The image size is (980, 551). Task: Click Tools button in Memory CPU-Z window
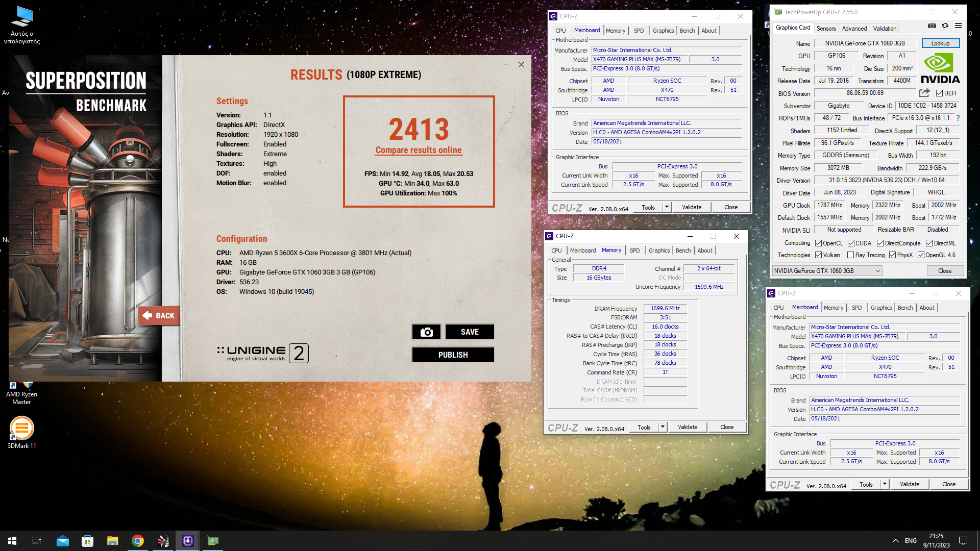644,427
